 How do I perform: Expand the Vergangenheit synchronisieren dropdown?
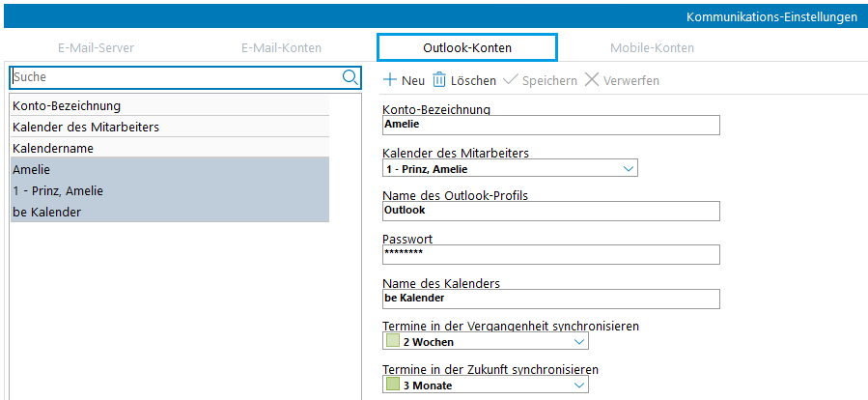(579, 342)
